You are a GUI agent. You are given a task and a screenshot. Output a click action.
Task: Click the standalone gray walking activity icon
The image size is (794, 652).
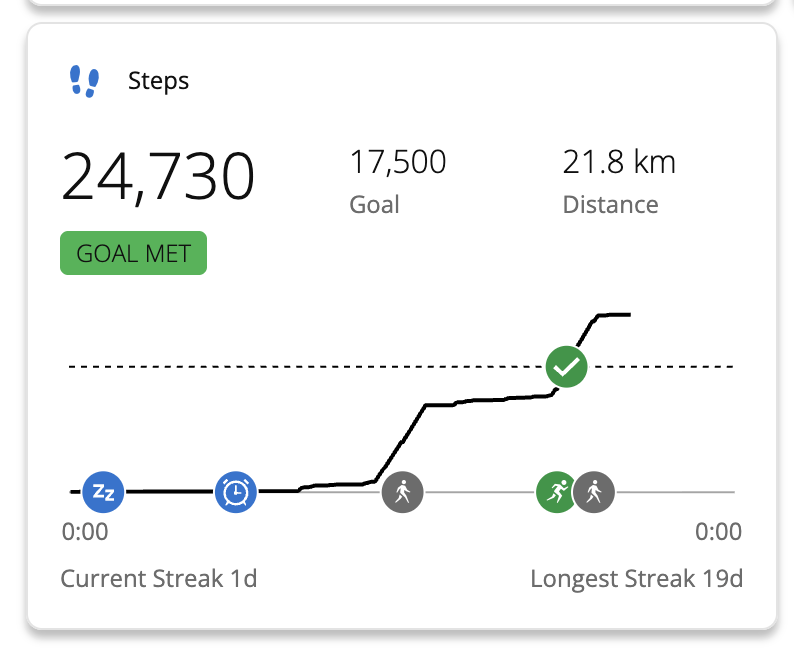click(x=402, y=491)
